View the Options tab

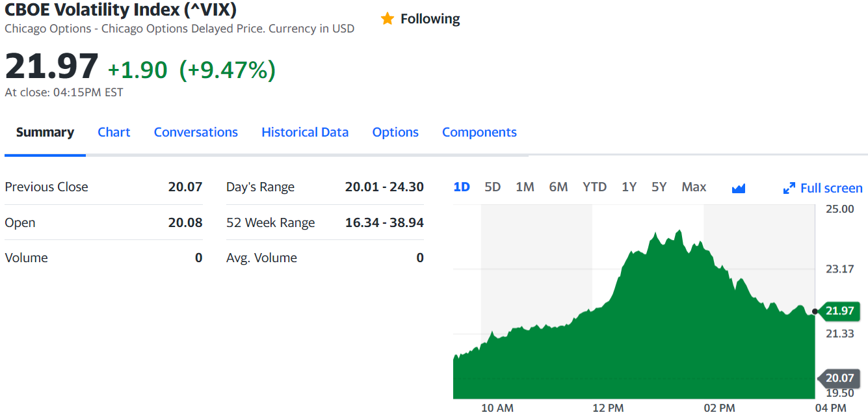[395, 132]
